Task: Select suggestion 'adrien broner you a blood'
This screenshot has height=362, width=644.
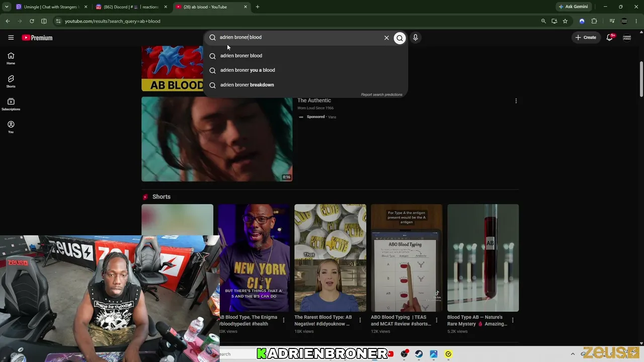Action: (x=305, y=70)
